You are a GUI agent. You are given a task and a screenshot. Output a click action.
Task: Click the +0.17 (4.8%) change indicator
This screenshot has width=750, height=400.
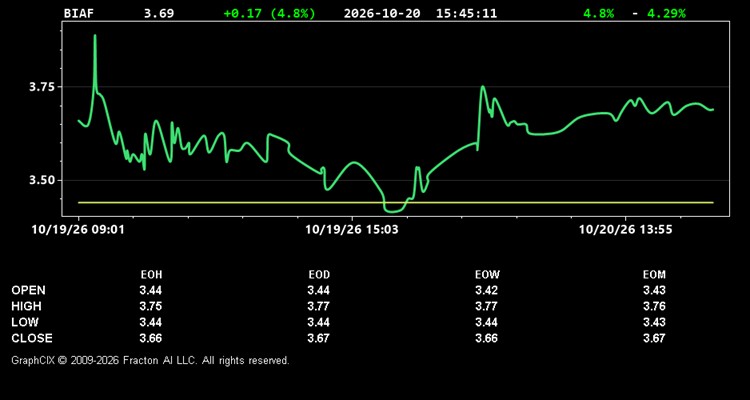pyautogui.click(x=270, y=13)
